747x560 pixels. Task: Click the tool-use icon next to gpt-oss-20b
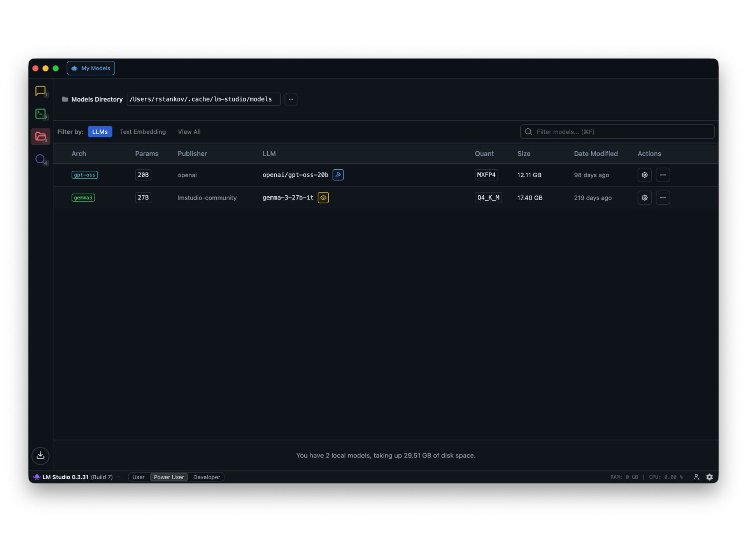click(x=338, y=175)
